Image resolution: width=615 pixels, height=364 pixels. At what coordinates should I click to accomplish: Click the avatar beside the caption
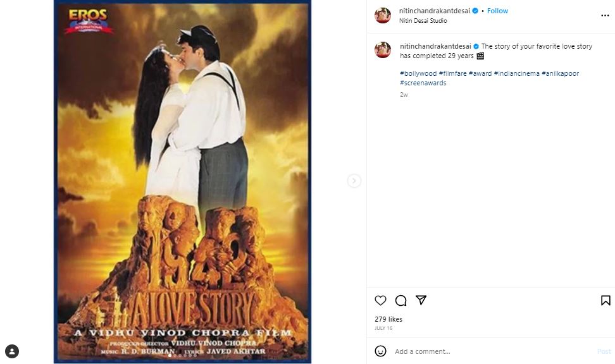(x=382, y=50)
